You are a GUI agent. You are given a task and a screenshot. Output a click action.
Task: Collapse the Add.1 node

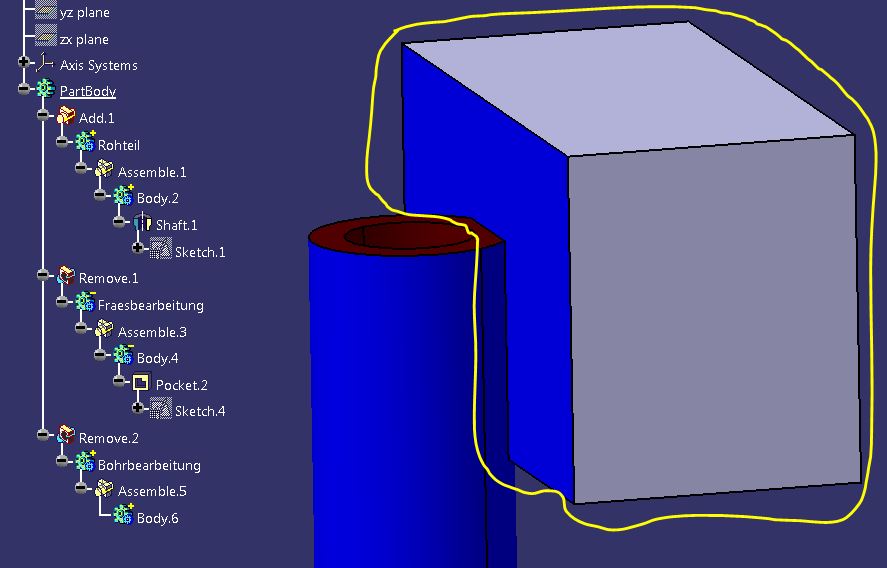click(43, 115)
